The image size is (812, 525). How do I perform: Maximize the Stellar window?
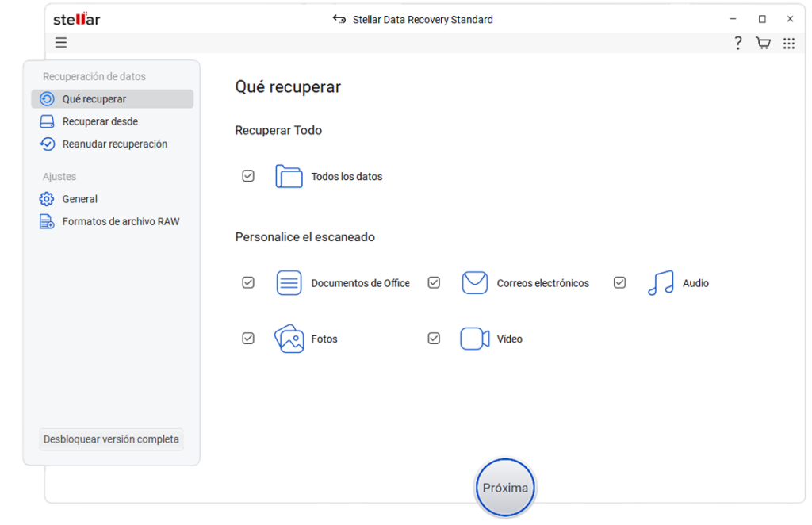click(x=762, y=19)
